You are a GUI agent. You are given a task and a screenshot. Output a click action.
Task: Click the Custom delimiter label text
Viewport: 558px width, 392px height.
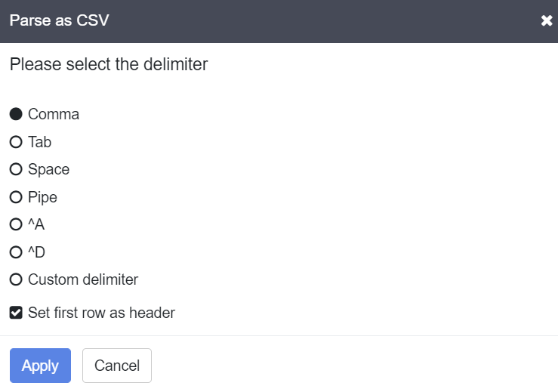point(83,279)
